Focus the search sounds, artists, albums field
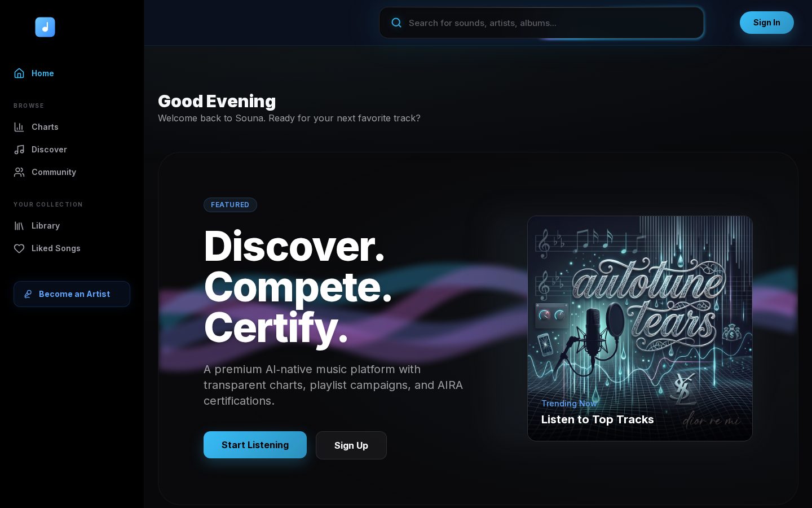The image size is (812, 508). pos(541,23)
